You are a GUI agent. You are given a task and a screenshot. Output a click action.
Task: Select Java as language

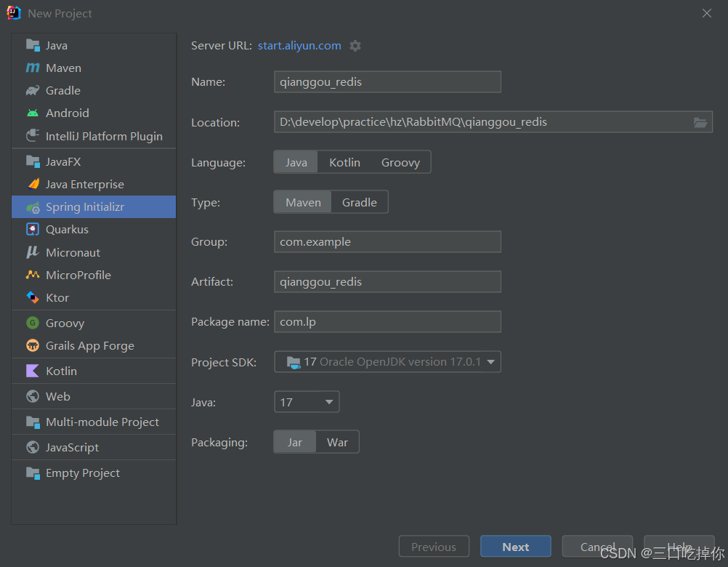point(296,162)
